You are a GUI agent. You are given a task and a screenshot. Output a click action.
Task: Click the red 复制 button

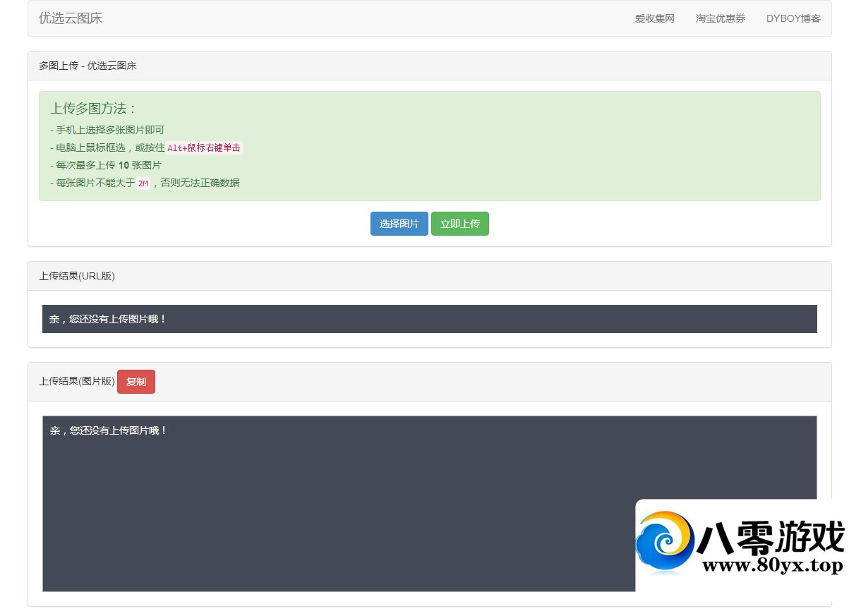[x=136, y=382]
